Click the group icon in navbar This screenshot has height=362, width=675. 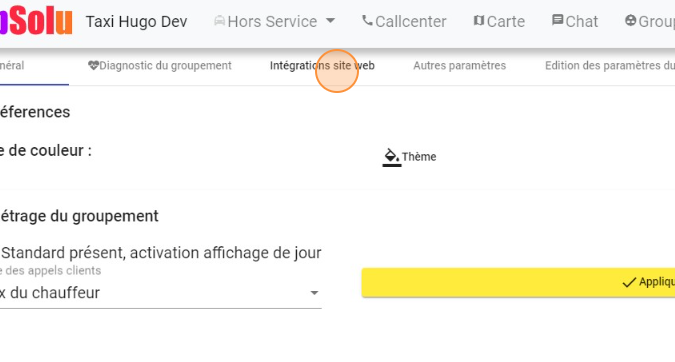(x=630, y=20)
